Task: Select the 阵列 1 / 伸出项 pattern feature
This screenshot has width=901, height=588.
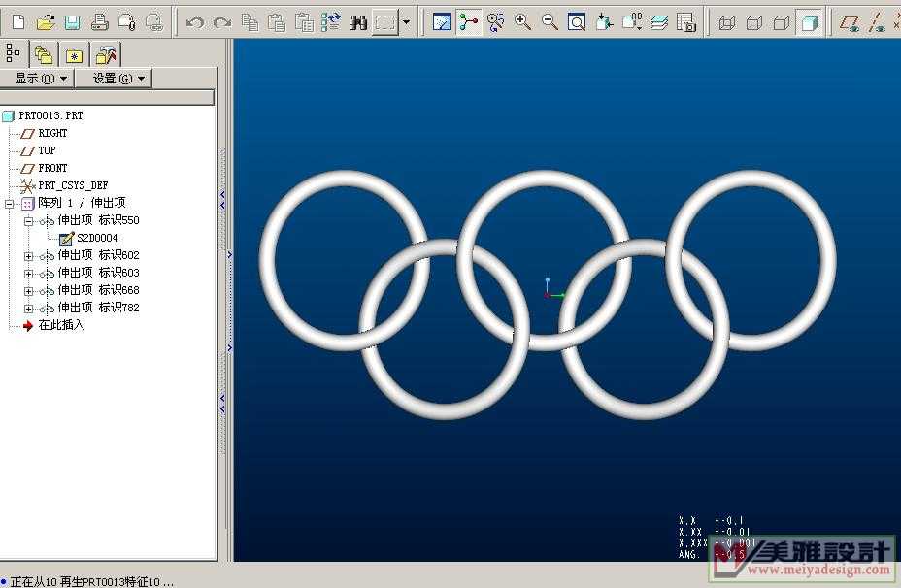Action: click(82, 203)
